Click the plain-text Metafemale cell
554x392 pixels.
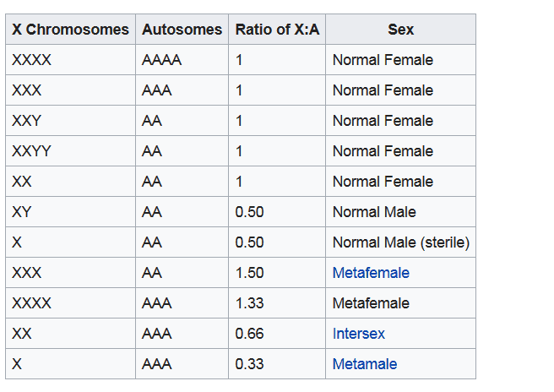(x=371, y=303)
